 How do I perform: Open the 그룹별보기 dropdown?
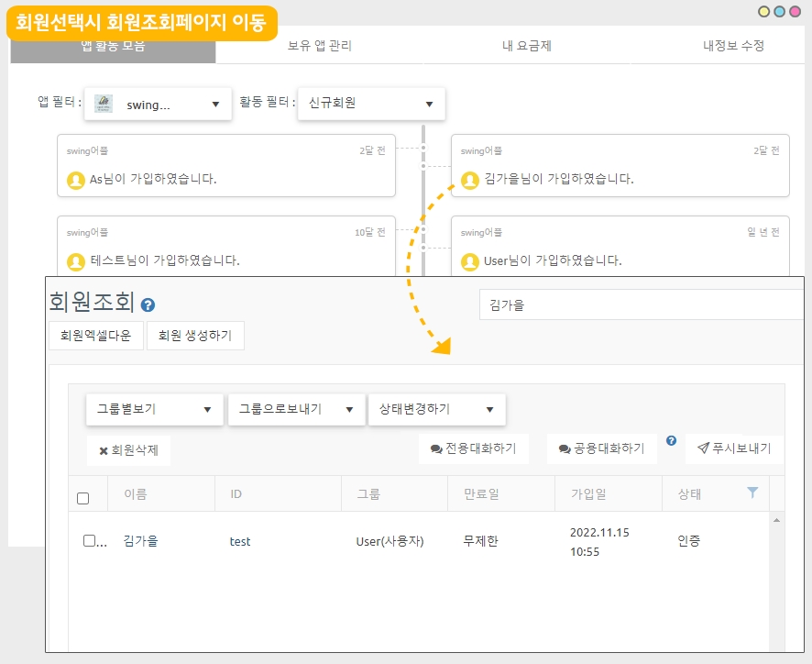point(155,409)
